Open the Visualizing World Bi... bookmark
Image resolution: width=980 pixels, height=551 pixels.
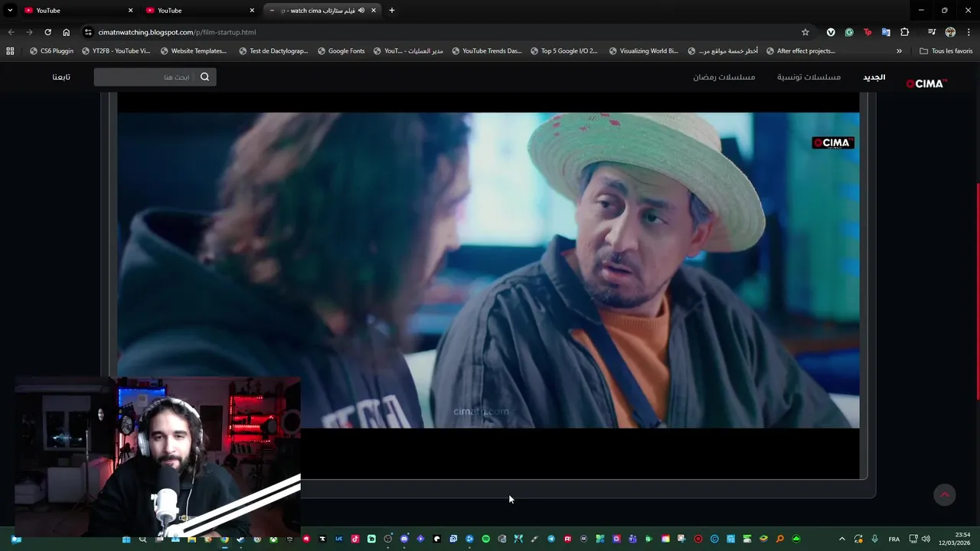click(643, 51)
